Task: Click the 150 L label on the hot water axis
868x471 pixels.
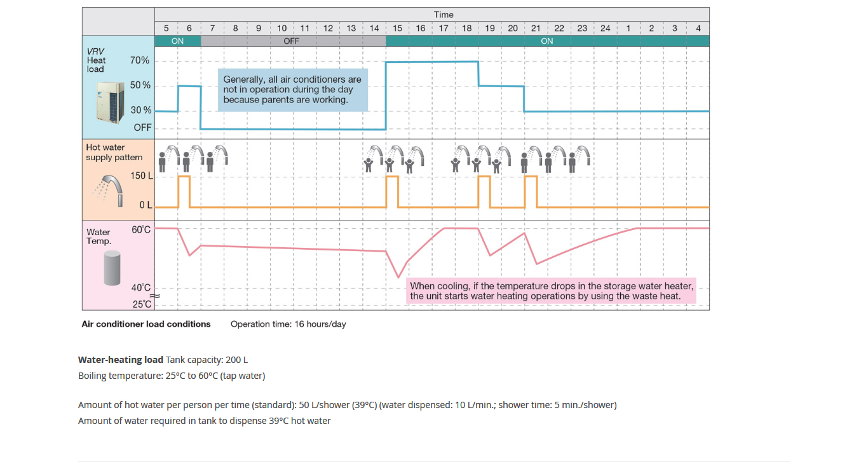Action: pos(141,175)
